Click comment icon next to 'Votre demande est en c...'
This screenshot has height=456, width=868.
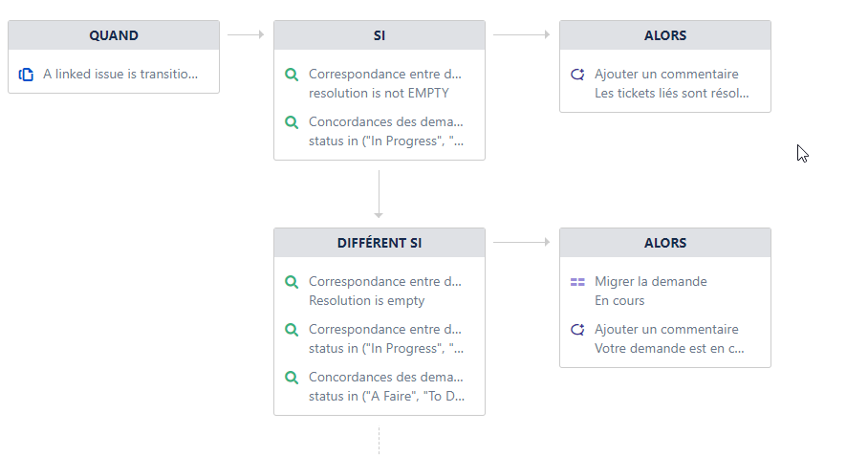(577, 329)
